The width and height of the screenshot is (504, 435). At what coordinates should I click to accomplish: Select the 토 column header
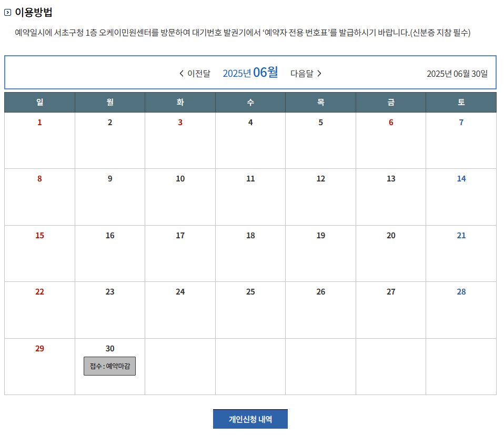pos(461,102)
